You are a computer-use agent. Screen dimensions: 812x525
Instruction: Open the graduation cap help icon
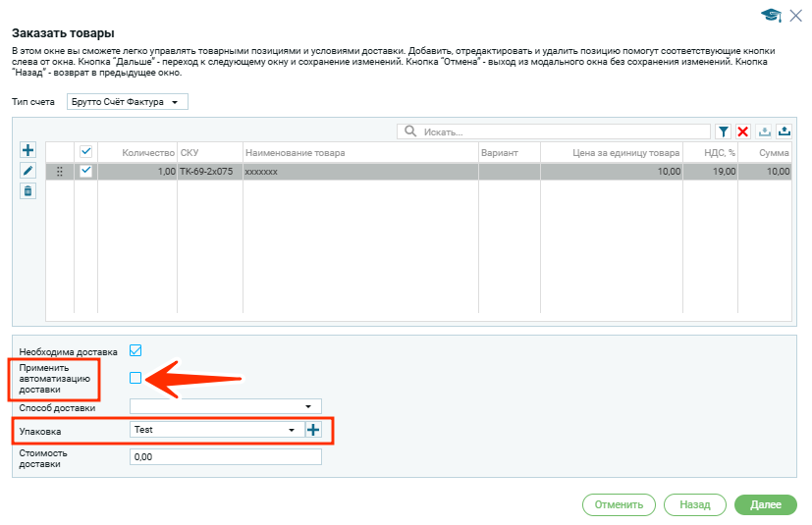click(771, 15)
